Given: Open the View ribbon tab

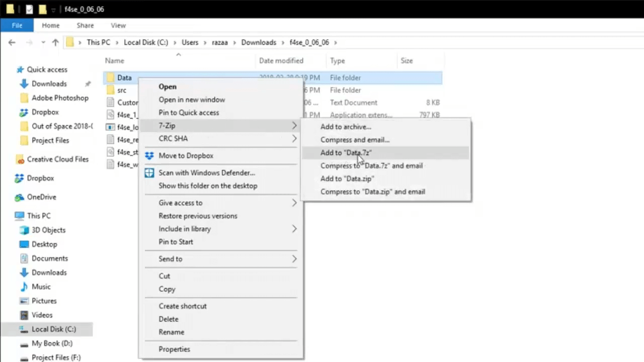Looking at the screenshot, I should (x=118, y=25).
